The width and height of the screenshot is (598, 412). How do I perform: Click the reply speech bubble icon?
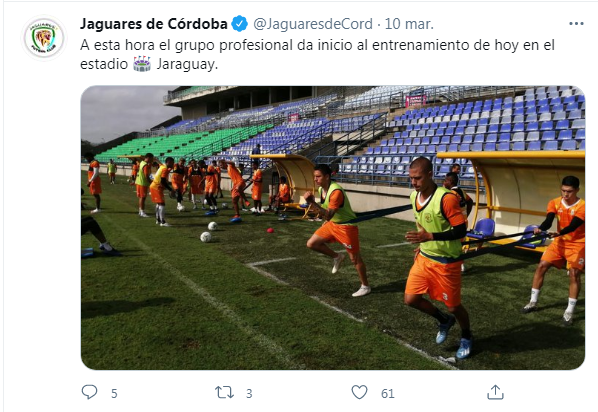[90, 392]
